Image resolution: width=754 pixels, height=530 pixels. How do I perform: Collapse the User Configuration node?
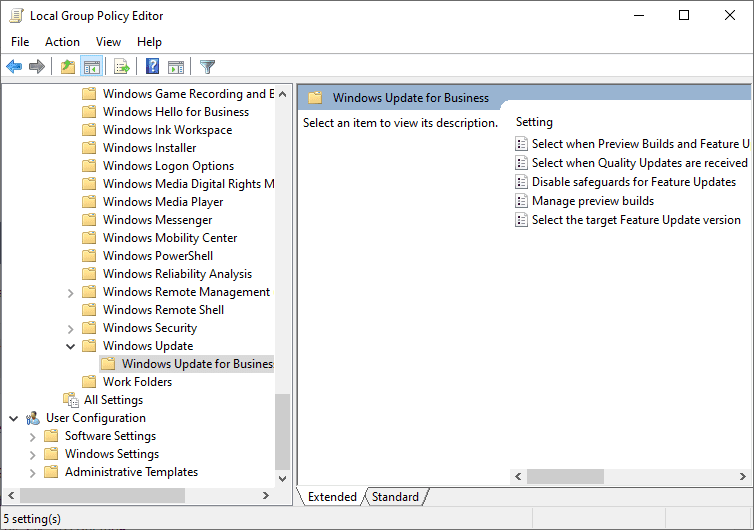point(13,418)
